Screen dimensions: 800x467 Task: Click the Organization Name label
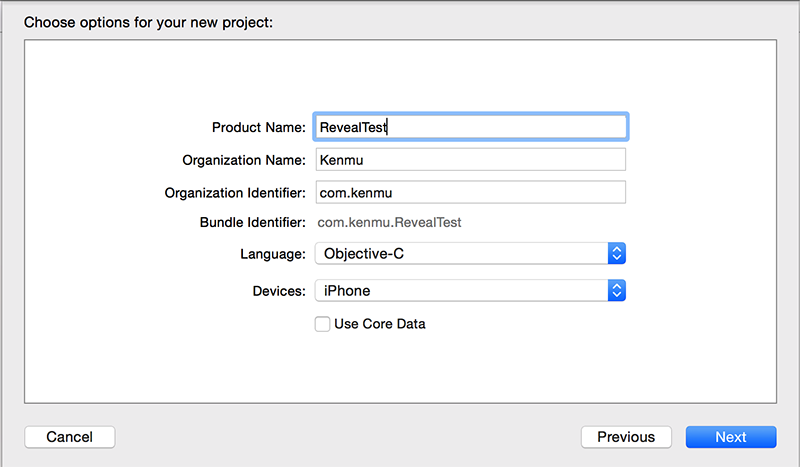click(244, 160)
